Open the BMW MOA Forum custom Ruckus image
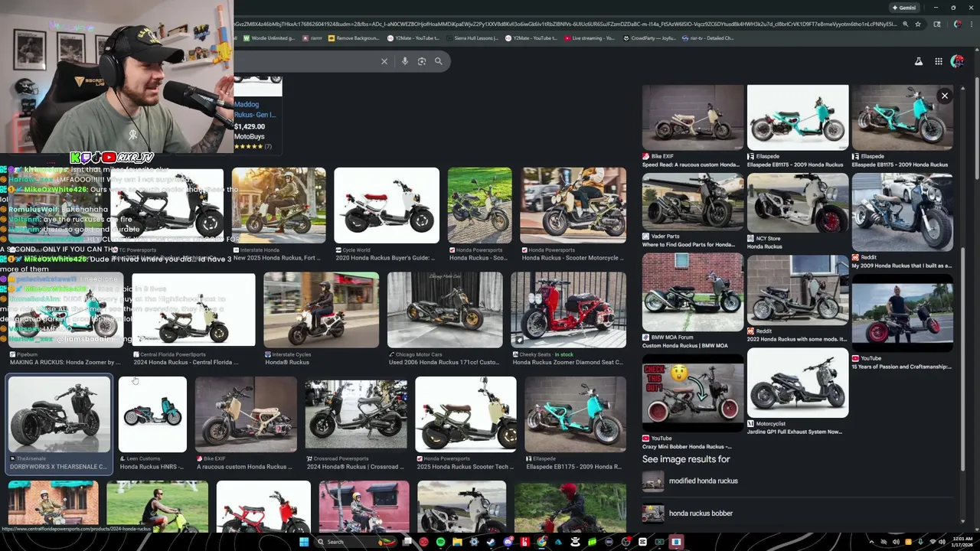980x551 pixels. [x=693, y=292]
